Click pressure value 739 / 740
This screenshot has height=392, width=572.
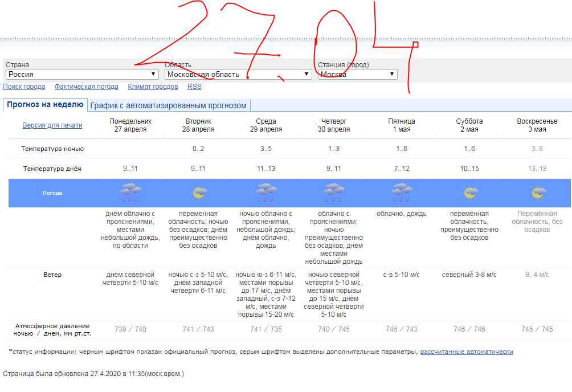point(130,329)
